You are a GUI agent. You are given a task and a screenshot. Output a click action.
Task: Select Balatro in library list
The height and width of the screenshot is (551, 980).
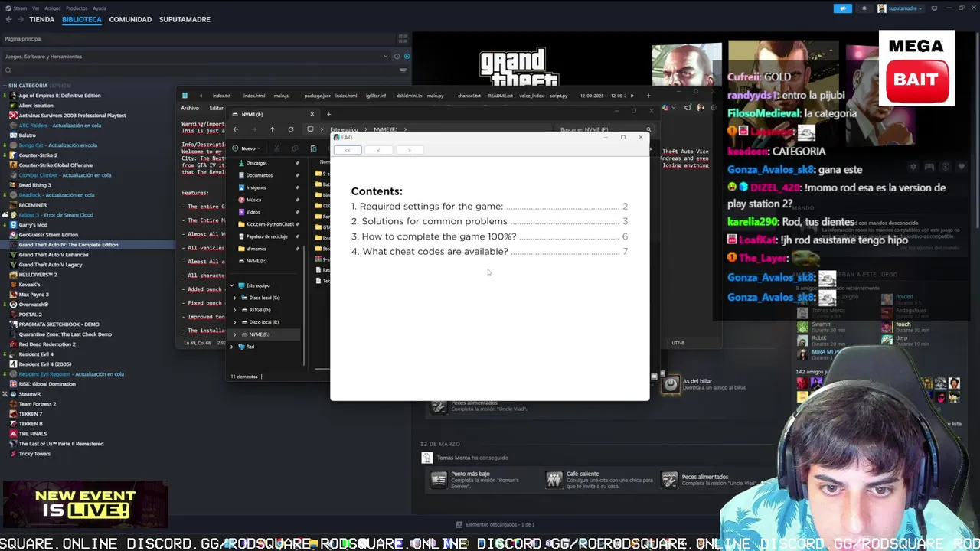27,135
